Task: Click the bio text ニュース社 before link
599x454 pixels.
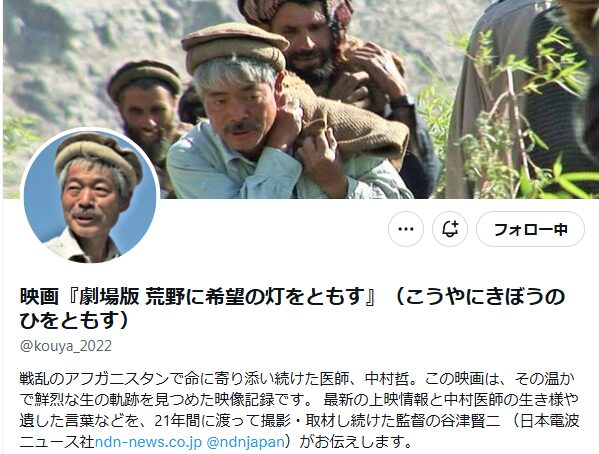Action: coord(57,442)
